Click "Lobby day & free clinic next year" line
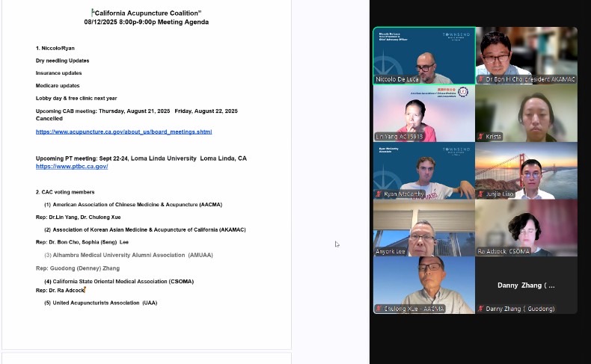591x364 pixels. click(76, 98)
